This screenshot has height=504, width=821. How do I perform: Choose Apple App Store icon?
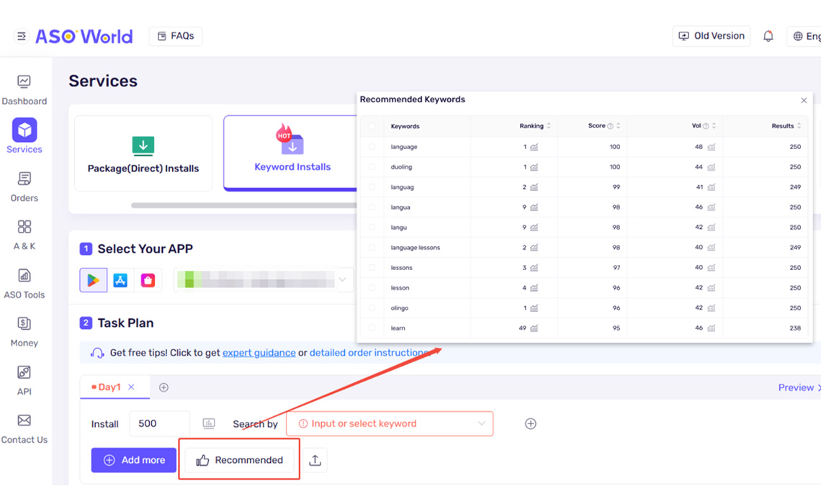pyautogui.click(x=120, y=280)
